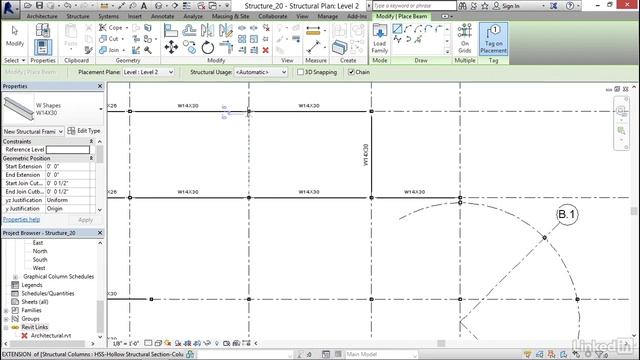Open the New Structural Framing filter dropdown
Screen dimensions: 640x360
33,131
